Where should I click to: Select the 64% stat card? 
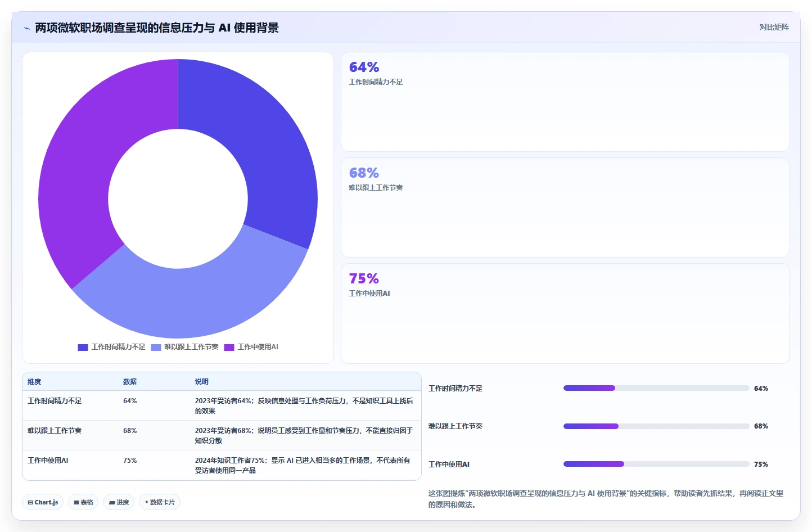point(565,102)
